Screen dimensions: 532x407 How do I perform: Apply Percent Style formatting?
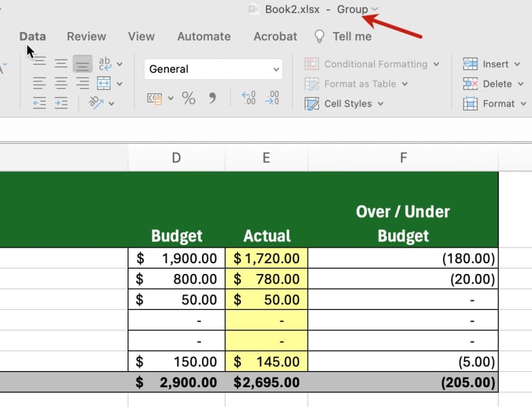188,98
